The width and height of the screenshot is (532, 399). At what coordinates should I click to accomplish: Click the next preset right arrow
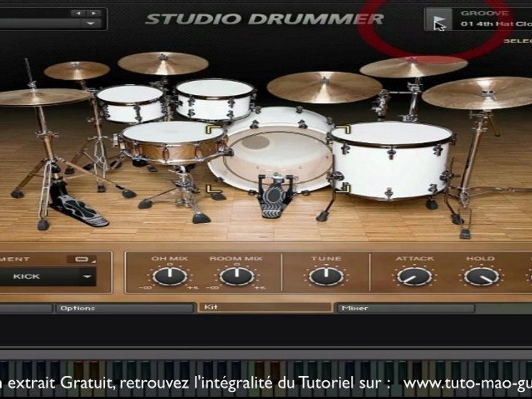tap(94, 13)
